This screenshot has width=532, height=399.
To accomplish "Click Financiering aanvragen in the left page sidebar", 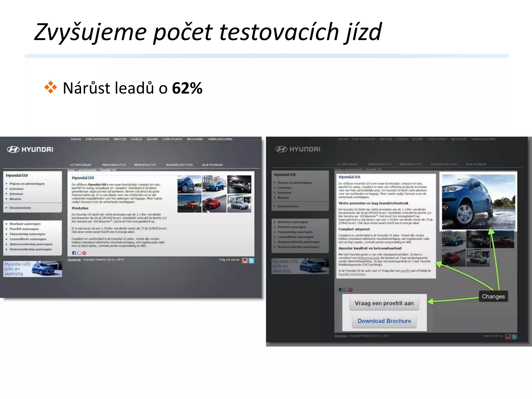I will pyautogui.click(x=28, y=234).
